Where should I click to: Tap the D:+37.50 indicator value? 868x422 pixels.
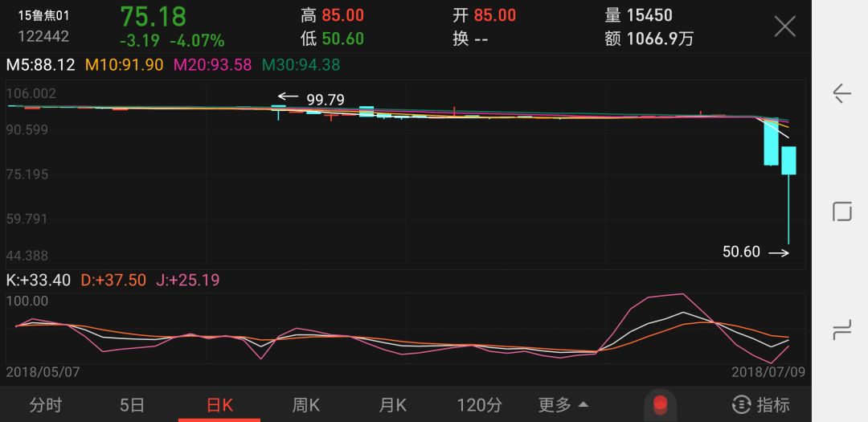click(113, 280)
